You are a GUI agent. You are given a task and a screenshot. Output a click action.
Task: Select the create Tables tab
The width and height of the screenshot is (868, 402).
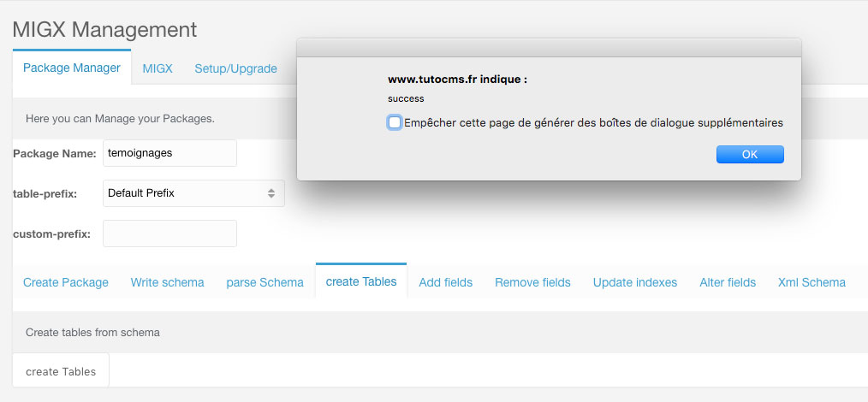[x=361, y=281]
